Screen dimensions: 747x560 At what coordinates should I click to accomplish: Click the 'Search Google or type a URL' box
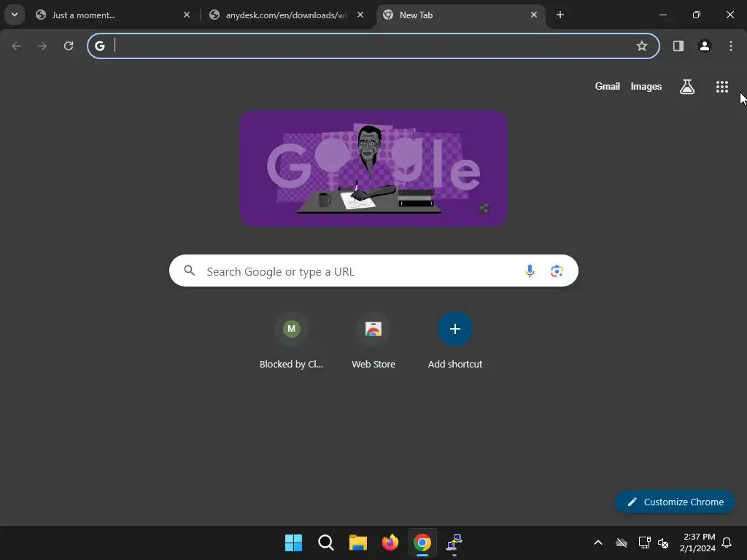[373, 271]
